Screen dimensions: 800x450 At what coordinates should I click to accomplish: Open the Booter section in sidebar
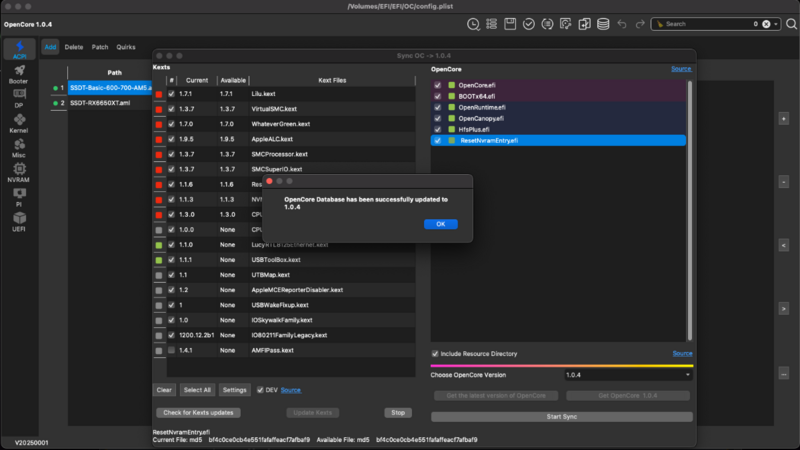pyautogui.click(x=20, y=74)
